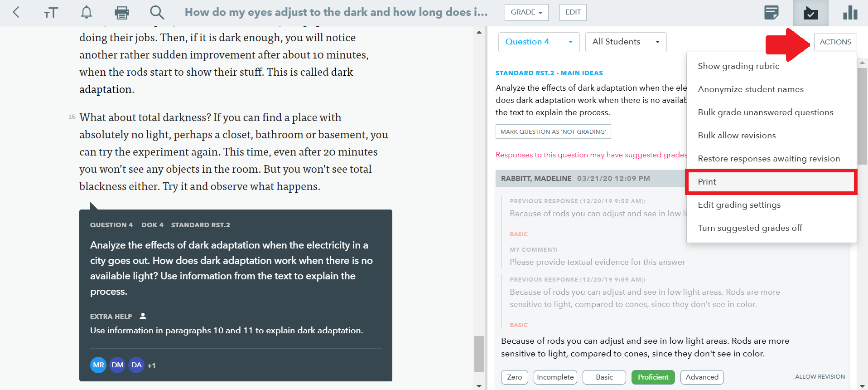This screenshot has width=868, height=390.
Task: Expand the All Students dropdown
Action: coord(626,42)
